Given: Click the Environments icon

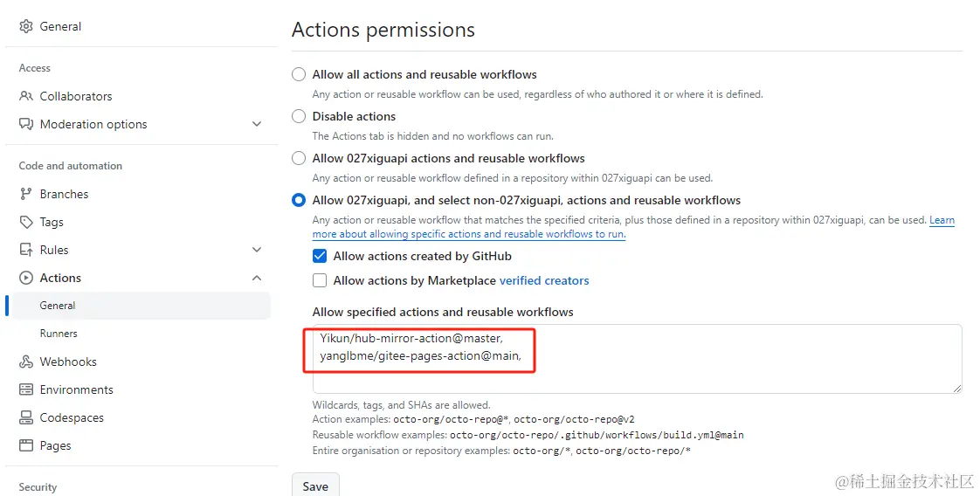Looking at the screenshot, I should [x=26, y=389].
